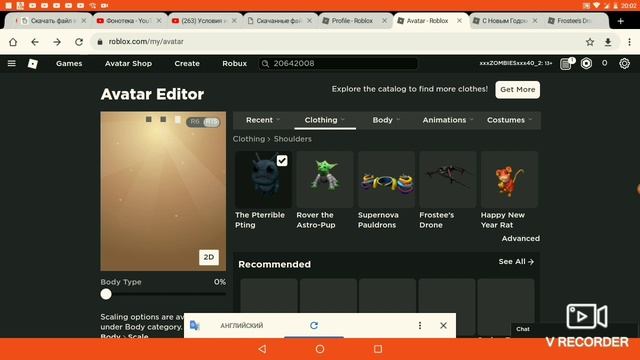Open translate bar more options
The width and height of the screenshot is (640, 360).
pyautogui.click(x=420, y=325)
